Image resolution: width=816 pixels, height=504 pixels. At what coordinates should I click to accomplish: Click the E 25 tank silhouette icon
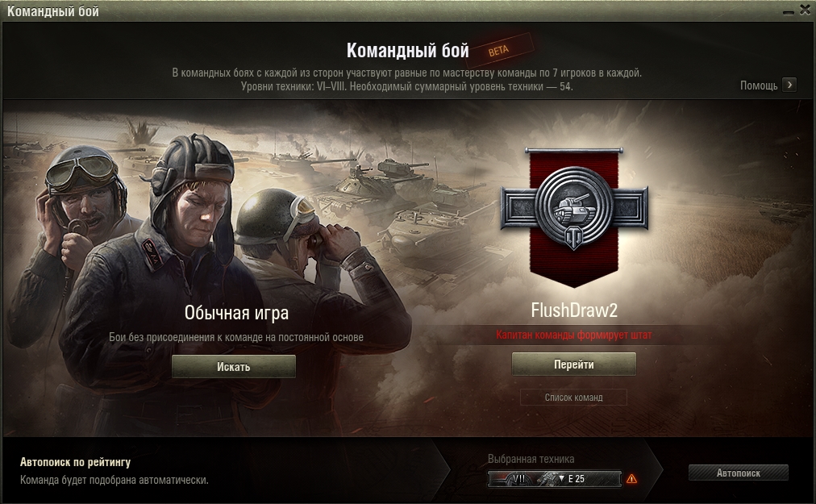pyautogui.click(x=547, y=478)
